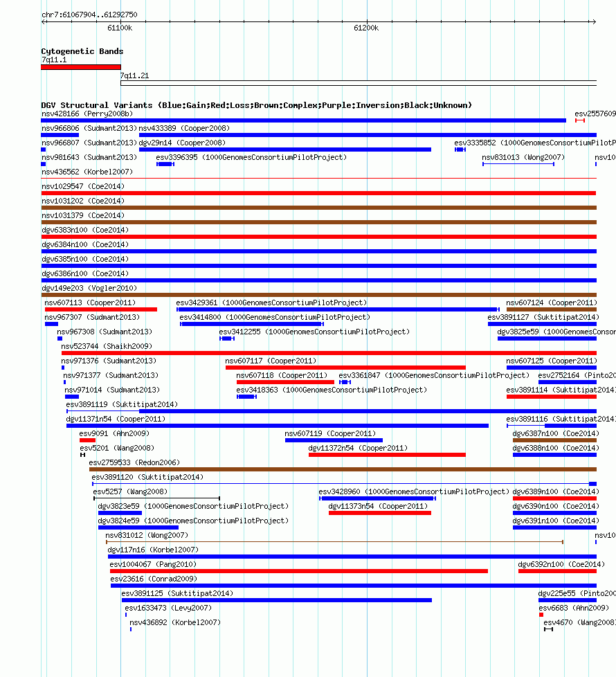Click the 61200k ruler position label
This screenshot has width=616, height=677.
tap(366, 28)
